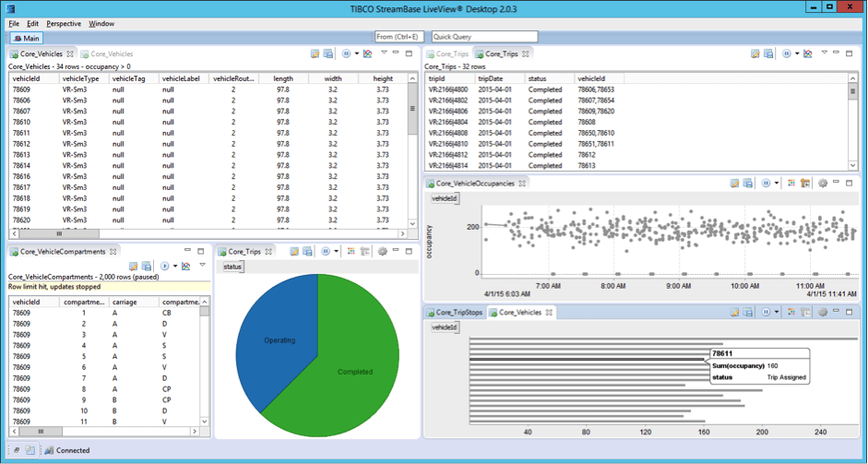The image size is (868, 464).
Task: Pause the Core_VehicleOccupancies chart updates
Action: [766, 184]
